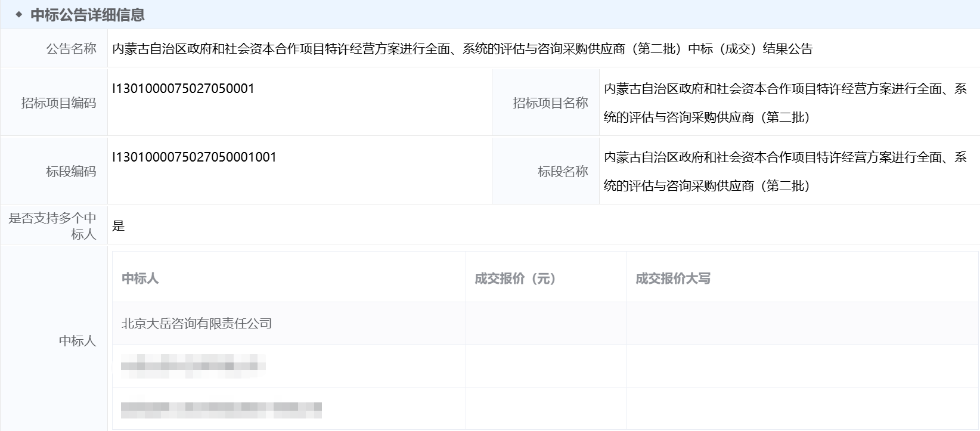Click the 中标人 column header in table

coord(140,278)
